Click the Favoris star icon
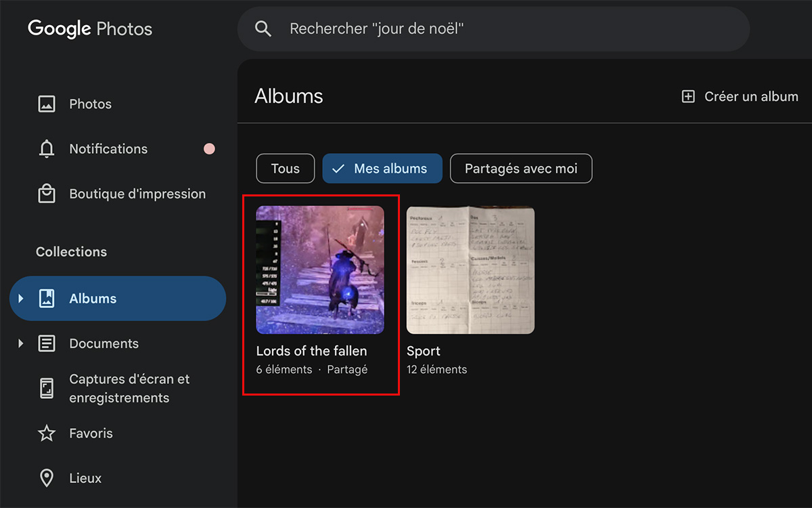Image resolution: width=812 pixels, height=508 pixels. coord(47,433)
